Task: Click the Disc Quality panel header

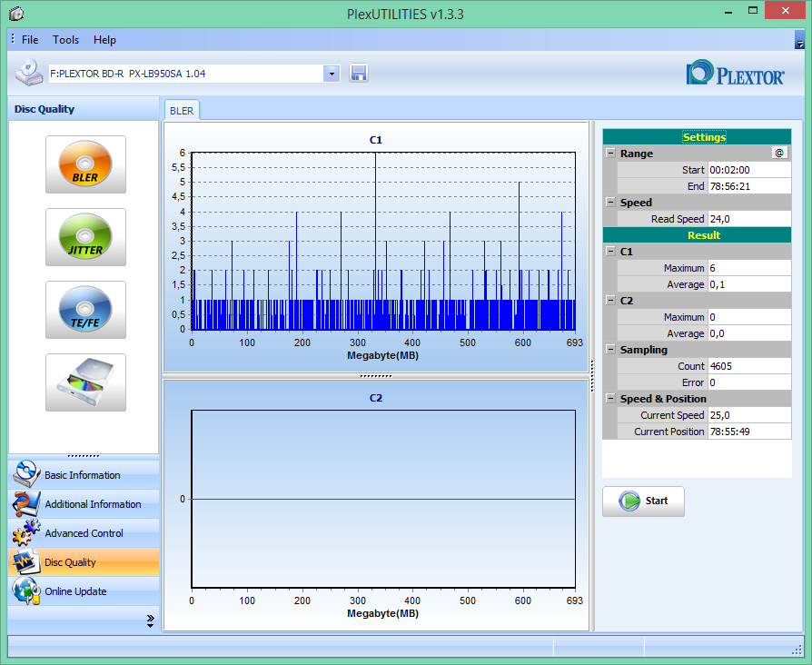Action: click(x=84, y=109)
